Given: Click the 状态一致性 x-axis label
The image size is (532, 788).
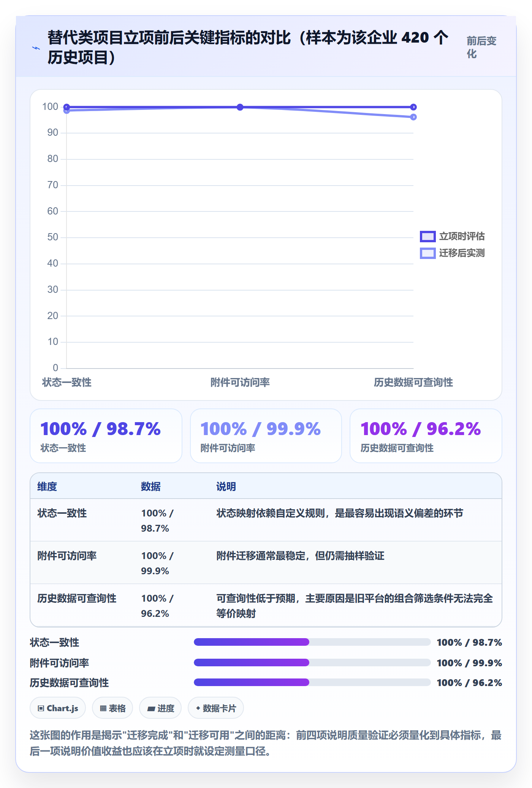Looking at the screenshot, I should coord(67,382).
